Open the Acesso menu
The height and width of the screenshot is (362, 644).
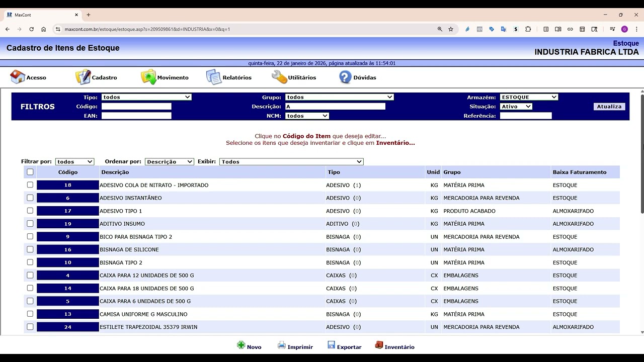(36, 77)
